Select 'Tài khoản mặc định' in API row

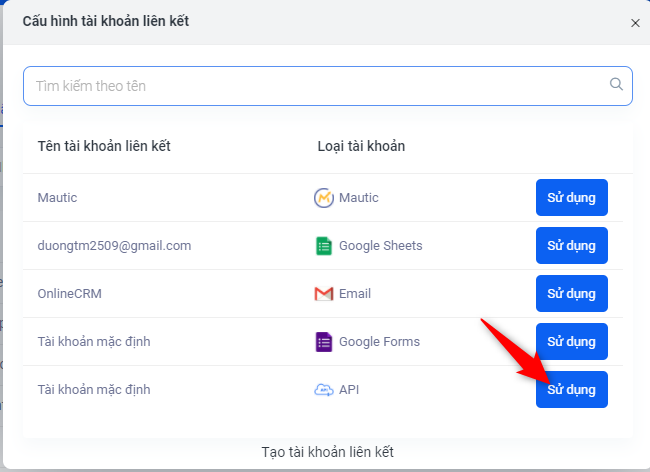(x=94, y=390)
